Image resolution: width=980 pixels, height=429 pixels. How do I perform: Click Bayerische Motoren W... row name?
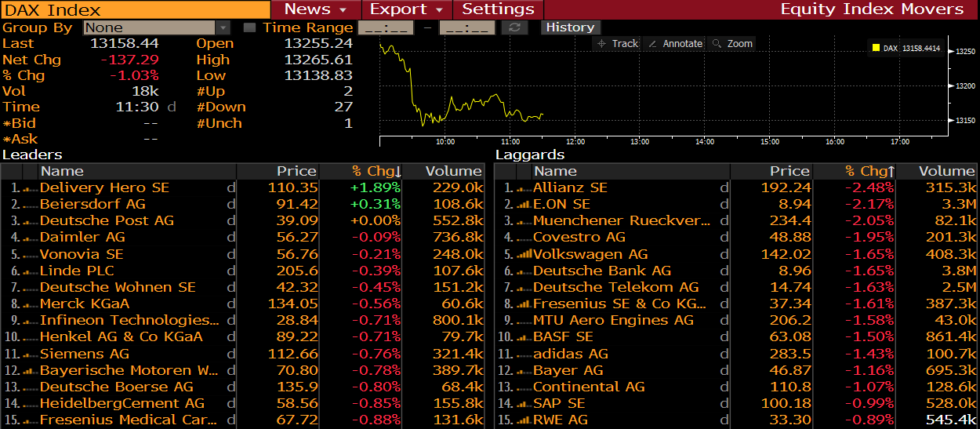pos(129,371)
